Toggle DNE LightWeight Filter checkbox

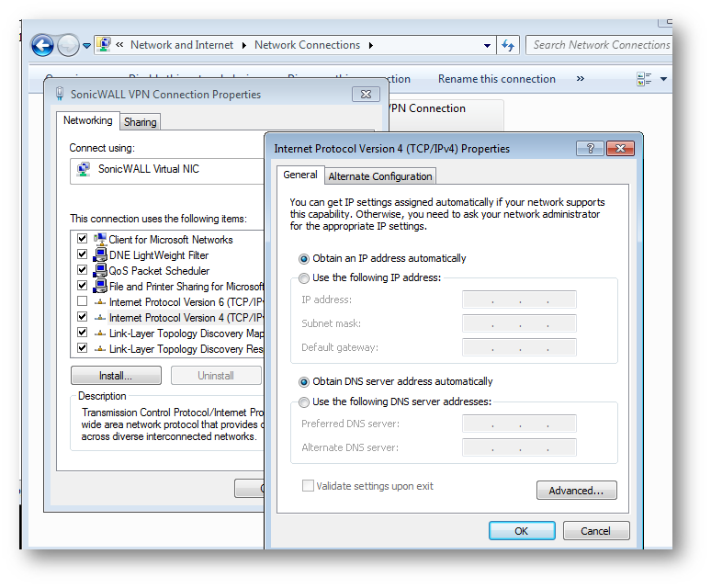pyautogui.click(x=82, y=254)
